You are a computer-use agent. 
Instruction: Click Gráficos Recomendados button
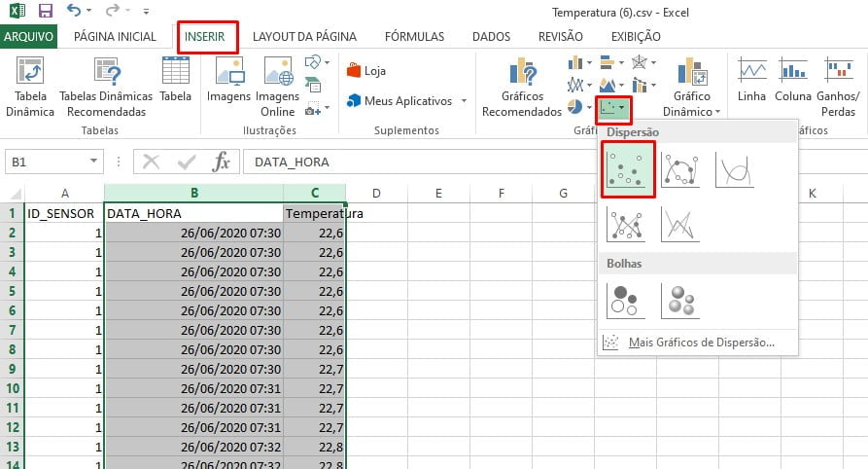(x=521, y=89)
